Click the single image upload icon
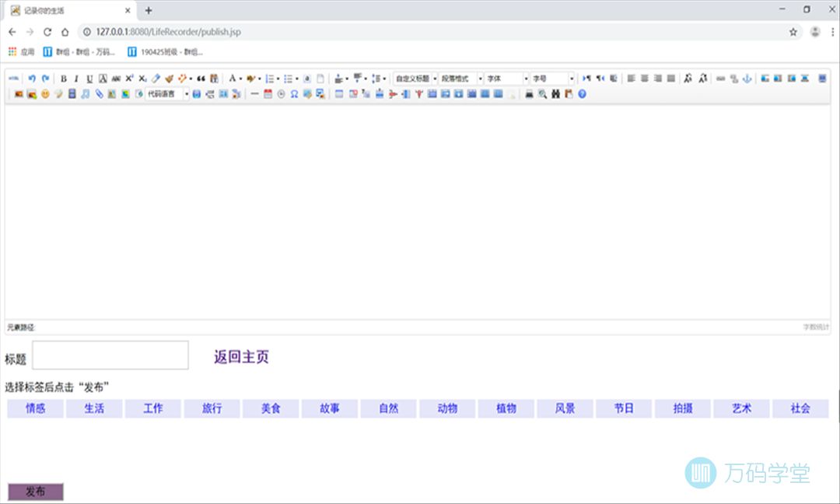Viewport: 840px width, 504px height. coord(19,94)
